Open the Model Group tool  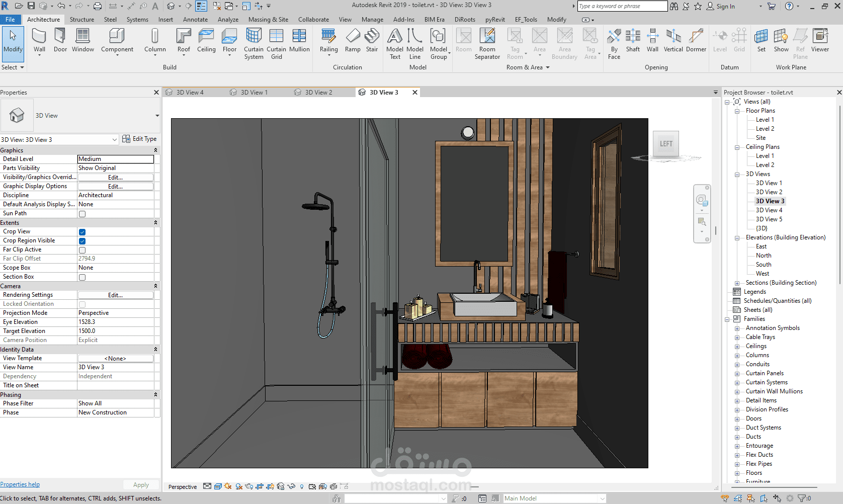[x=439, y=44]
